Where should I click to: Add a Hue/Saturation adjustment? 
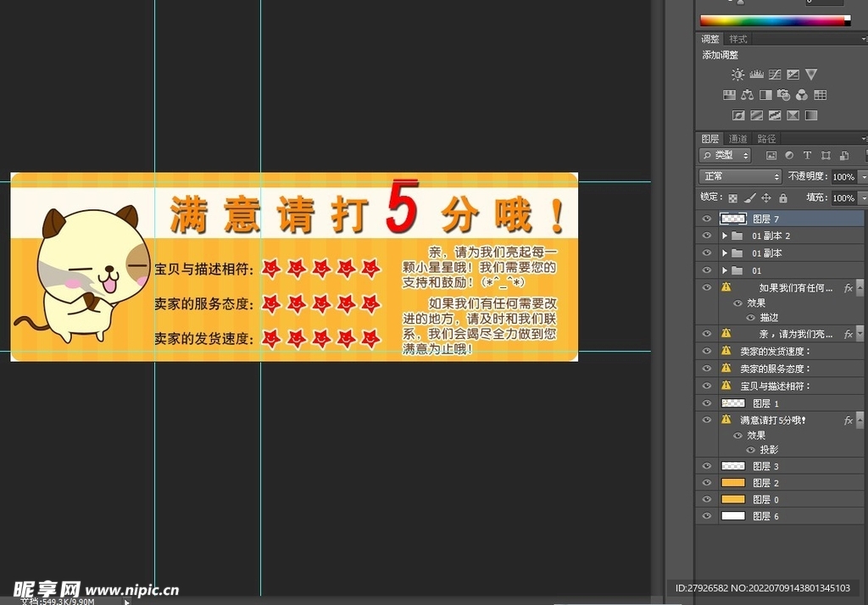pyautogui.click(x=729, y=95)
